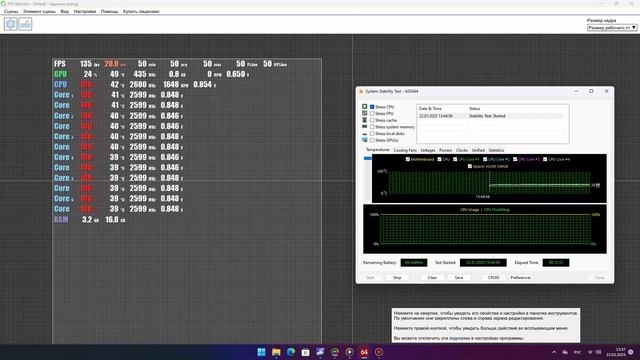Switch to the Cooling Fans tab
This screenshot has width=640, height=360.
point(405,150)
